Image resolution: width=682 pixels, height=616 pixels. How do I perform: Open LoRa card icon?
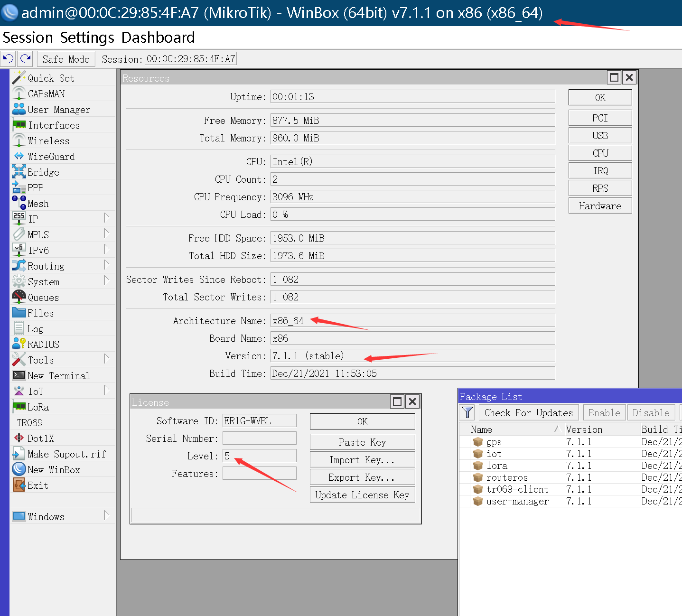pos(19,407)
